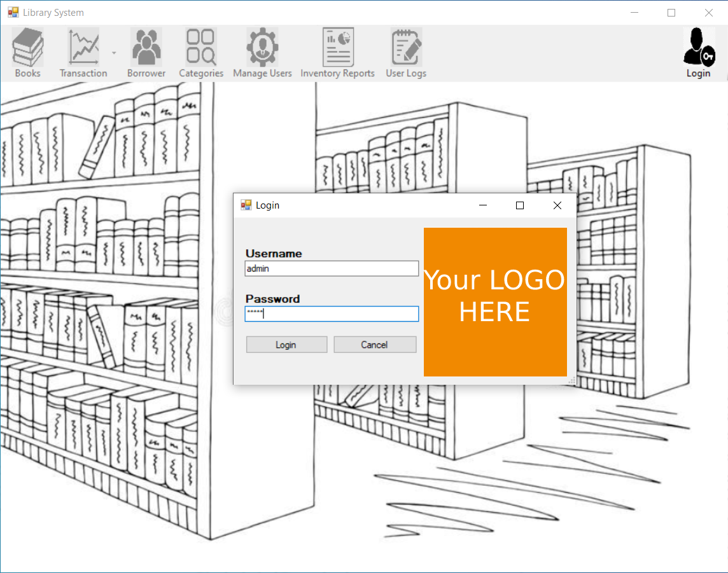728x573 pixels.
Task: Minimize the Library System main window
Action: pyautogui.click(x=634, y=13)
